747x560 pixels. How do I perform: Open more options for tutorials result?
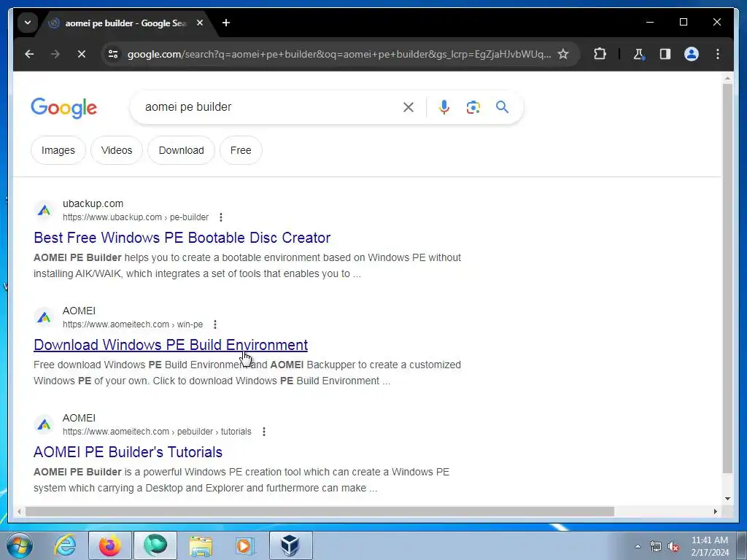pos(263,432)
